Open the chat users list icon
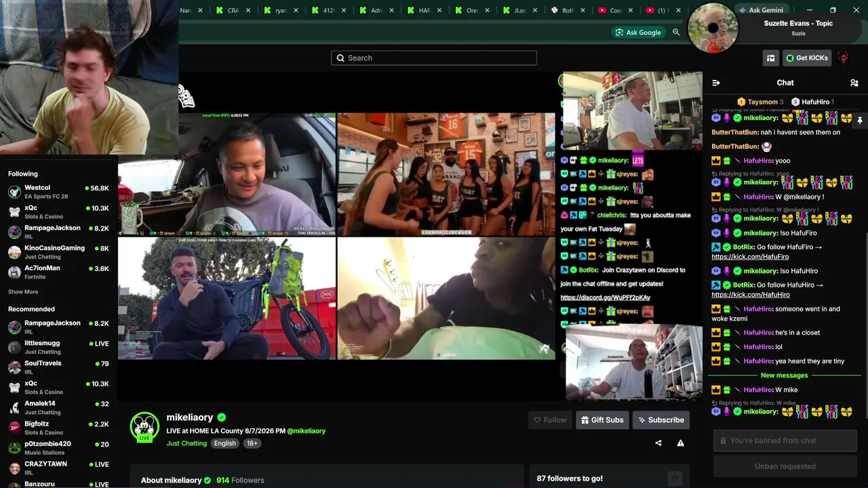This screenshot has height=488, width=868. click(x=854, y=83)
